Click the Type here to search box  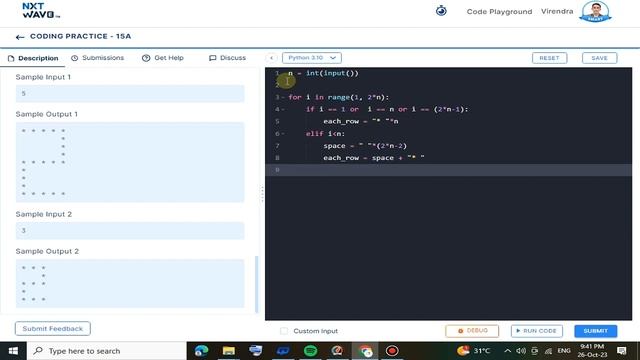coord(107,351)
